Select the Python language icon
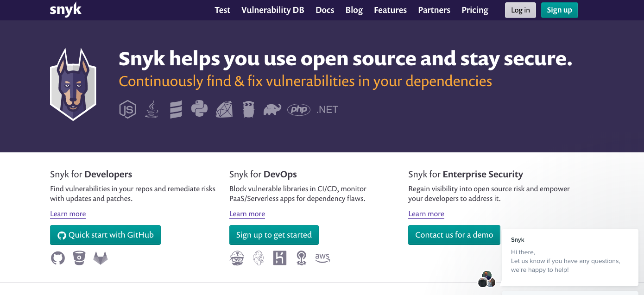 point(199,109)
